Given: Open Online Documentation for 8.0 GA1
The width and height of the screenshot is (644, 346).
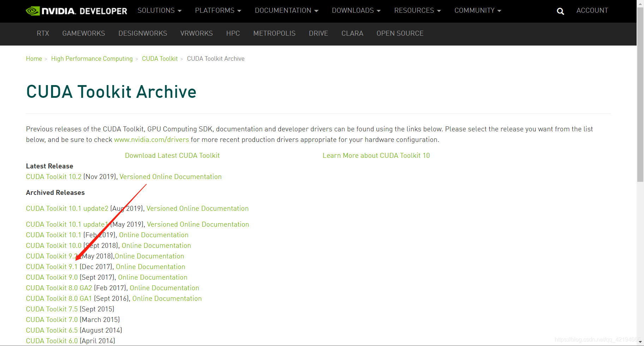Looking at the screenshot, I should click(167, 298).
